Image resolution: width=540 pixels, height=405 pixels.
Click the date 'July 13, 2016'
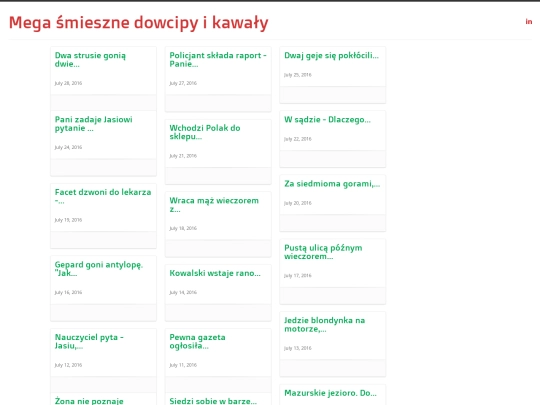[298, 348]
